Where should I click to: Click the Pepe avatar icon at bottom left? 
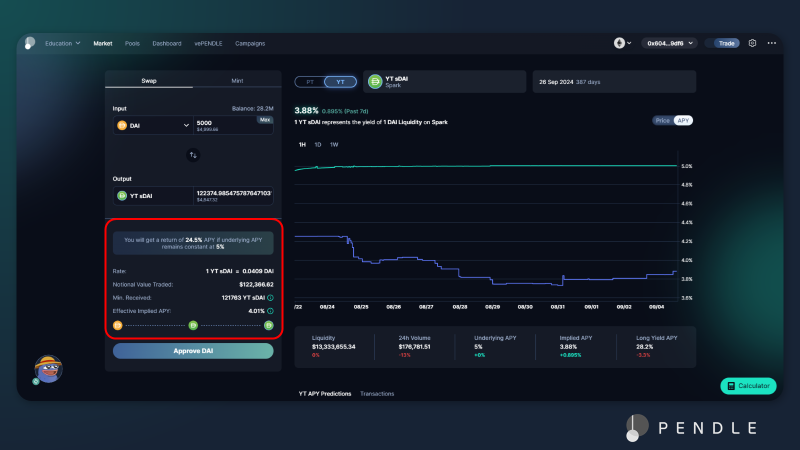click(x=48, y=368)
